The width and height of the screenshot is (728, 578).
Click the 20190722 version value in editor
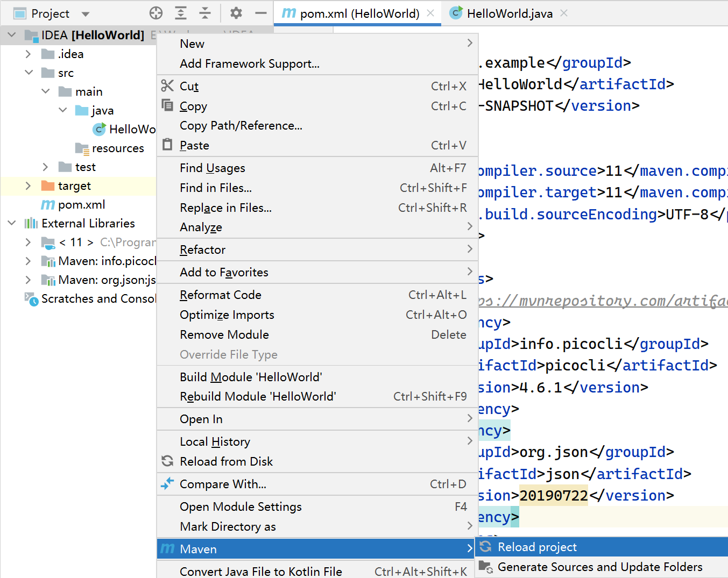(554, 495)
